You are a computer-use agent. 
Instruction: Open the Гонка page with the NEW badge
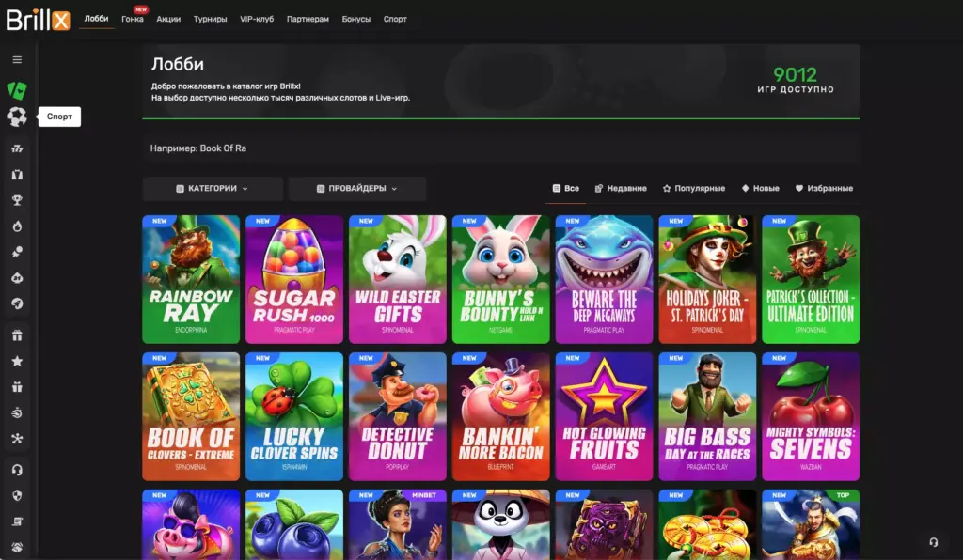pos(133,19)
